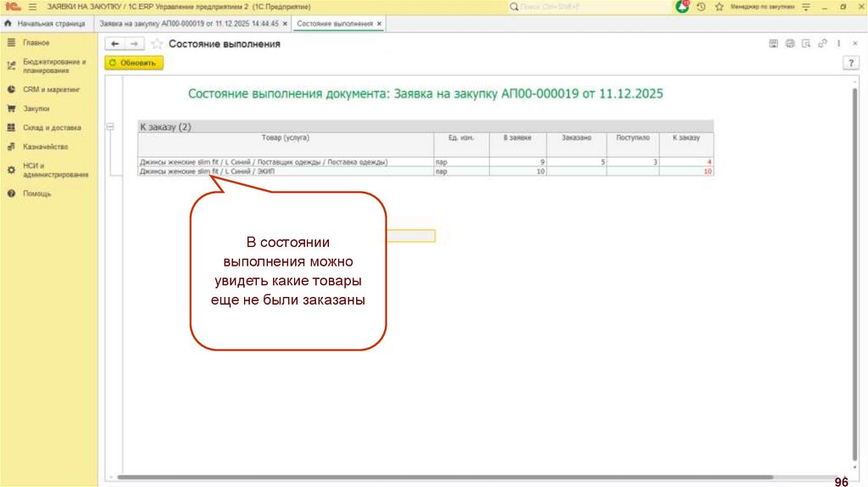Open НСИ и администрирование section
The width and height of the screenshot is (868, 487).
point(55,170)
